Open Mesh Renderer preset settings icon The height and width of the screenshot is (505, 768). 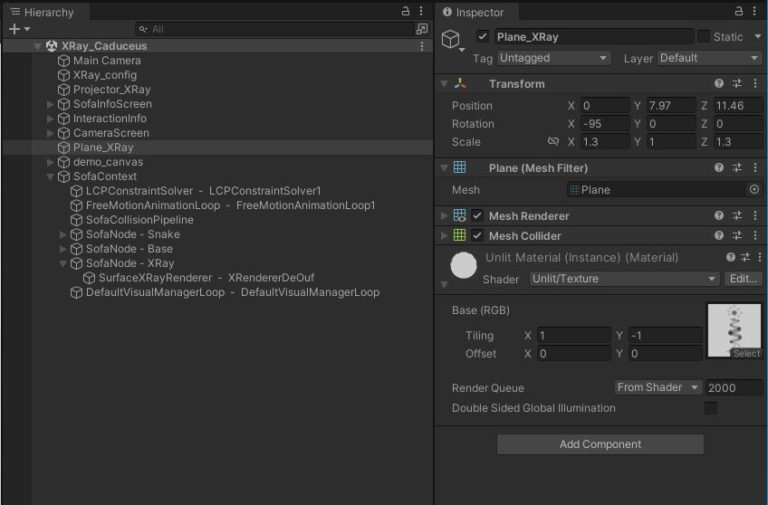pos(737,216)
